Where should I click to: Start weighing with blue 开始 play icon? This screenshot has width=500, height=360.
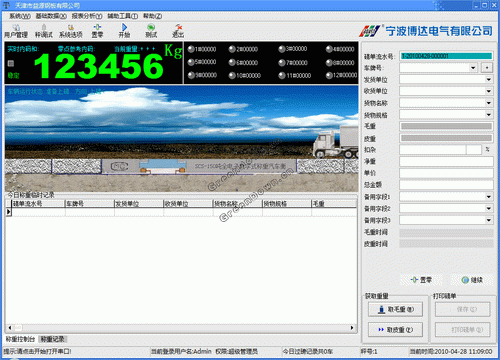[124, 31]
